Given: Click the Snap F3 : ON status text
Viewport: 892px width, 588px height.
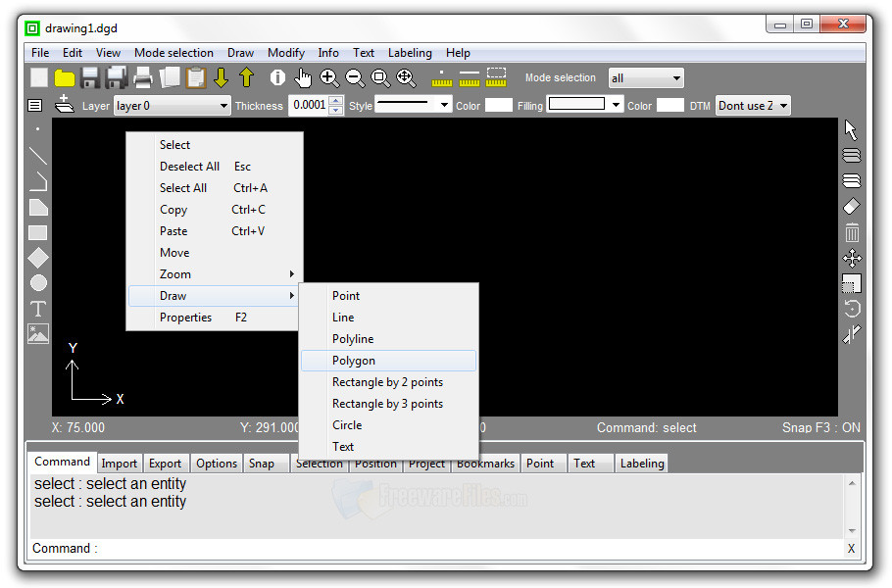Looking at the screenshot, I should (820, 427).
